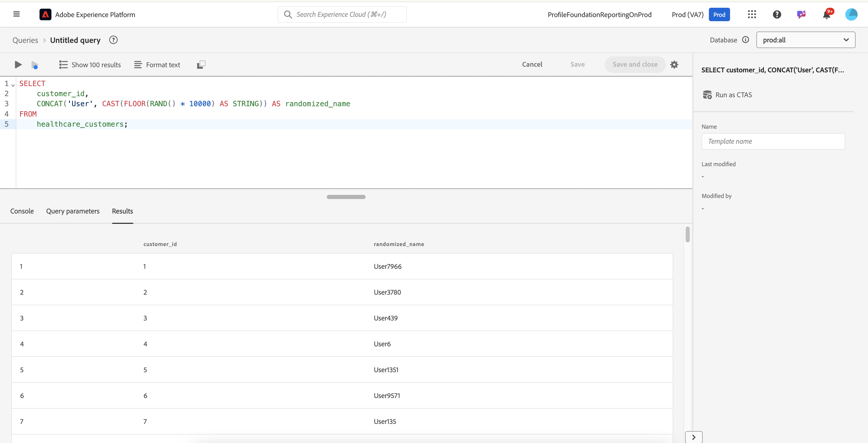
Task: Switch to the Console tab
Action: click(22, 211)
